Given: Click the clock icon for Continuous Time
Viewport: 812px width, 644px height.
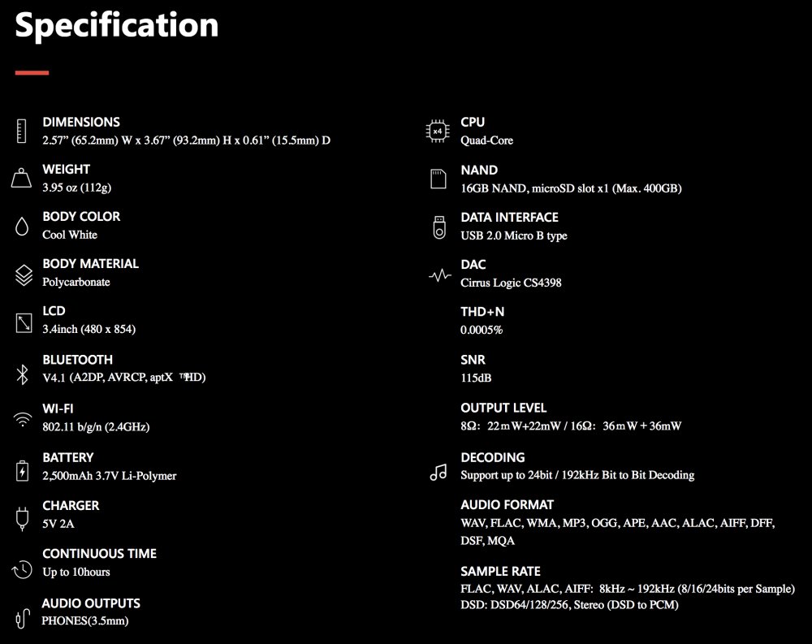Looking at the screenshot, I should tap(22, 569).
